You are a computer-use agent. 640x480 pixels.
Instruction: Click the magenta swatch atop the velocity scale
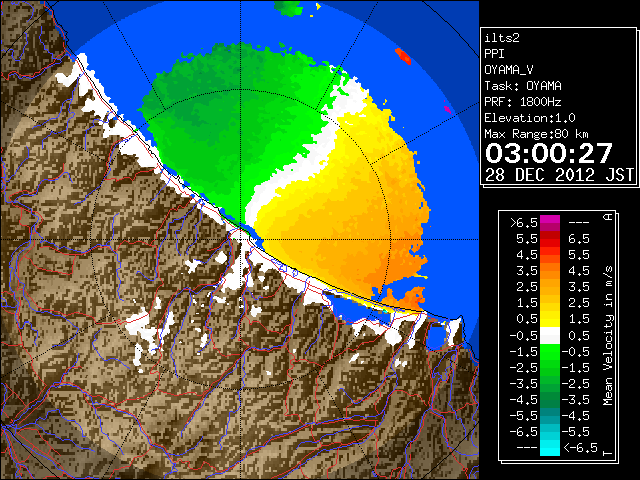[550, 220]
